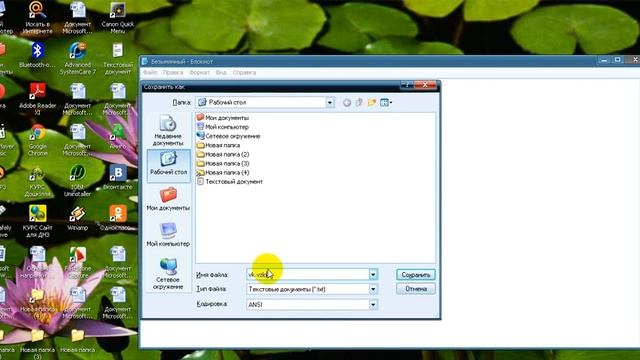The width and height of the screenshot is (640, 360).
Task: Click into the Имя файла text field
Action: [308, 274]
